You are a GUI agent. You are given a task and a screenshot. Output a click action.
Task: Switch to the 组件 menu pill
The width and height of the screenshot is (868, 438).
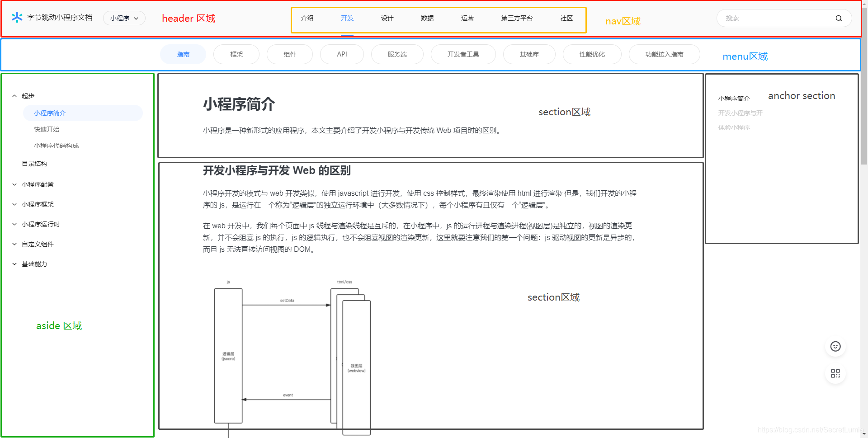[290, 54]
